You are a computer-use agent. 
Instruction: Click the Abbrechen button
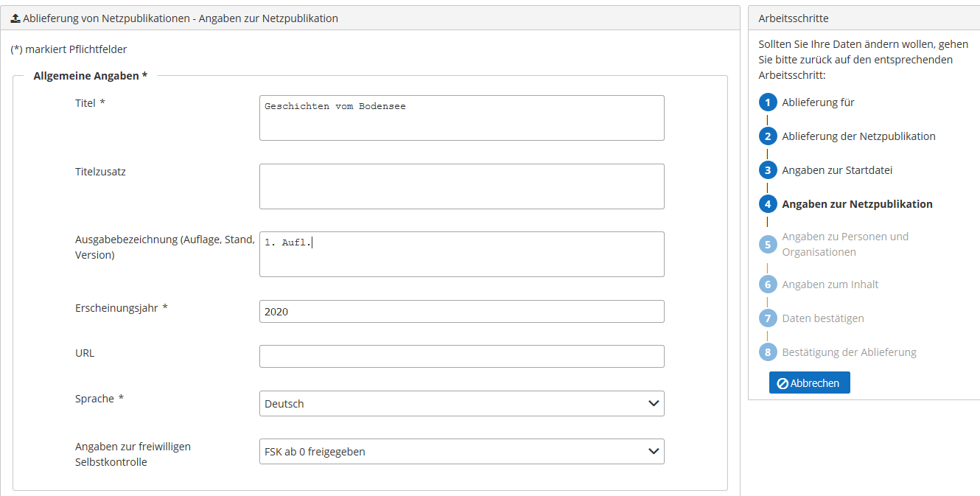click(x=809, y=383)
